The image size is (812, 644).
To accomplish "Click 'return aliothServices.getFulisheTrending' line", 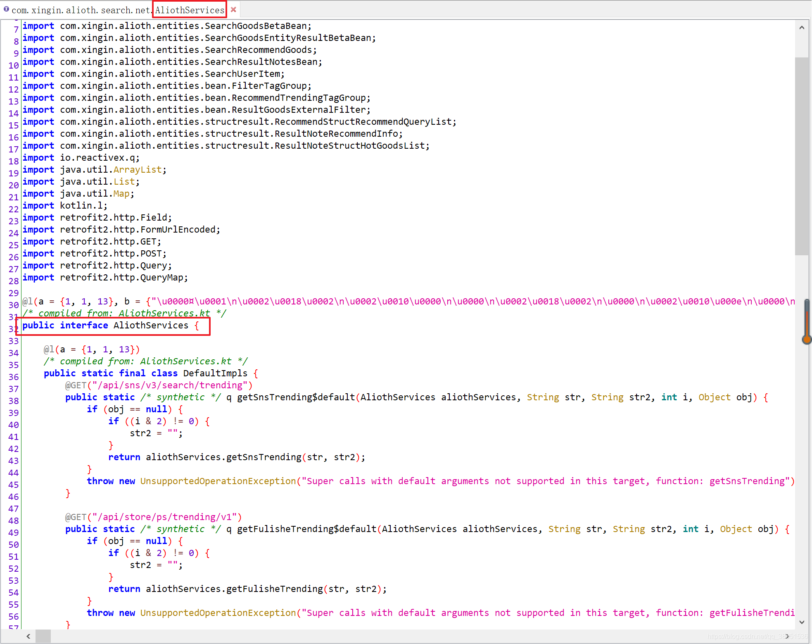I will (248, 589).
